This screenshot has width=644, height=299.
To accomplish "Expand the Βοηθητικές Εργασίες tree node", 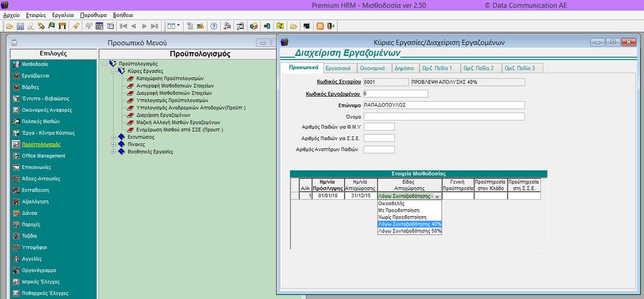I will click(113, 152).
